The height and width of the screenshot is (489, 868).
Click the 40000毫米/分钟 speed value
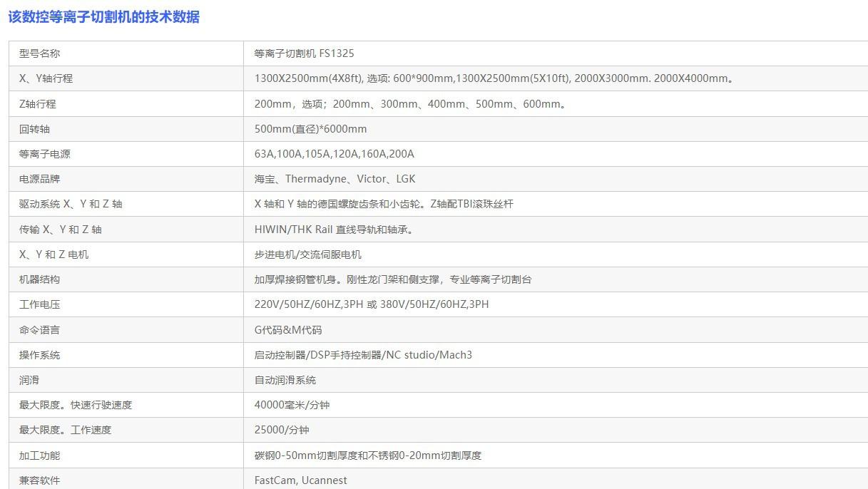click(x=292, y=405)
